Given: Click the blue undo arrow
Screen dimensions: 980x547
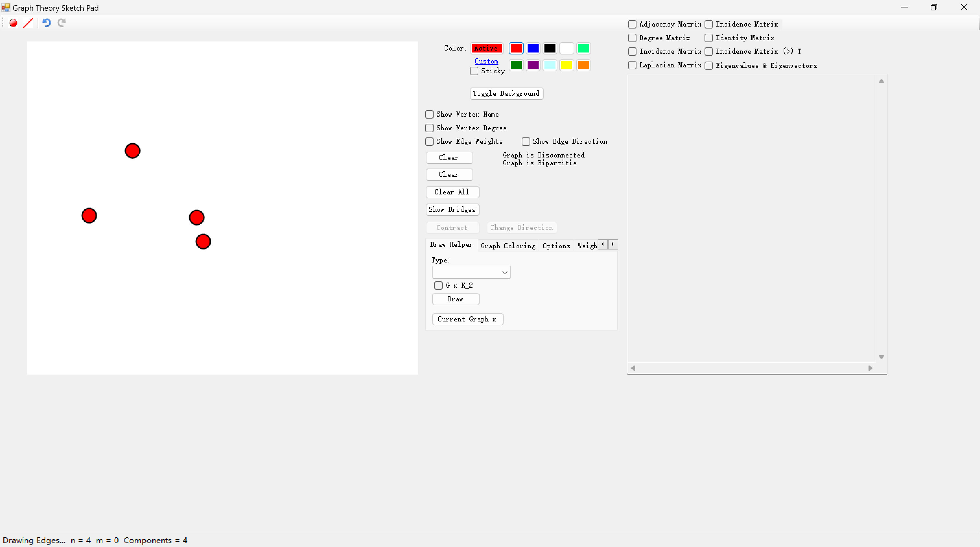Looking at the screenshot, I should [x=46, y=23].
